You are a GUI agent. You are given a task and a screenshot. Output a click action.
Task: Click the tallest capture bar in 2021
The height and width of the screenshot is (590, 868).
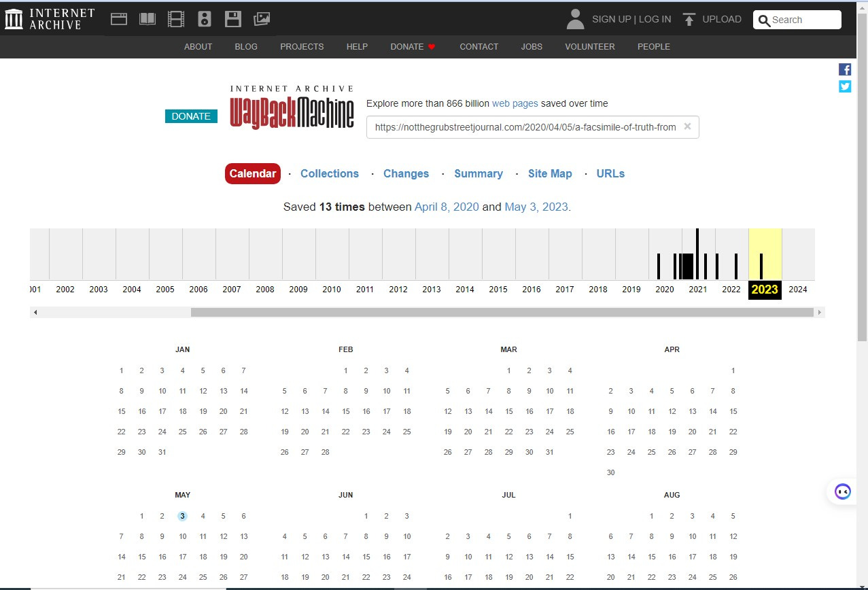pos(697,254)
